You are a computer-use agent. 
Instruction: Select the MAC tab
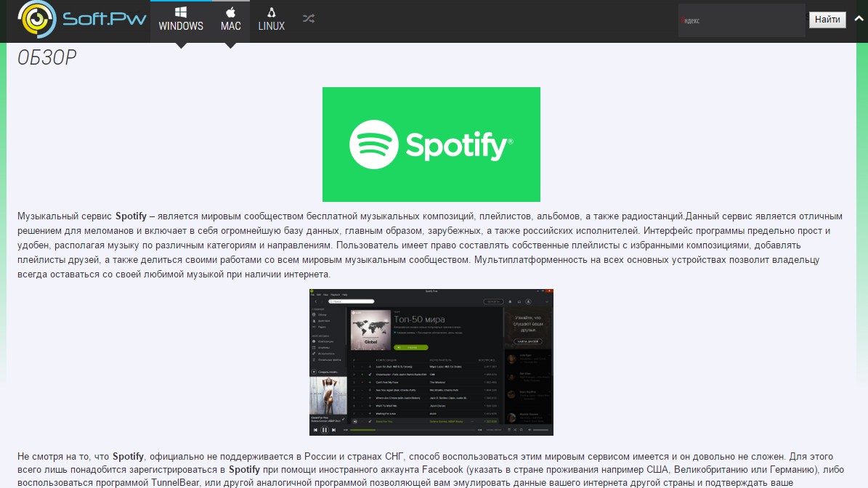tap(231, 21)
